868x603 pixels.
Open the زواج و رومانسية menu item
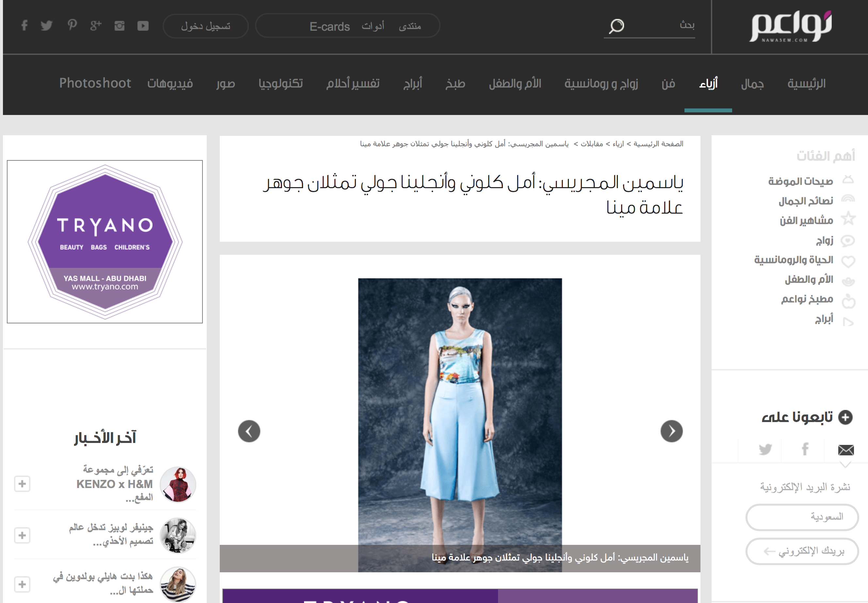click(x=601, y=84)
